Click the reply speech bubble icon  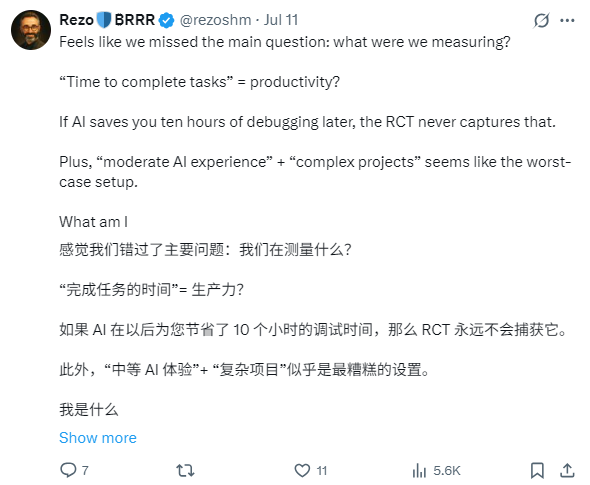click(x=68, y=470)
